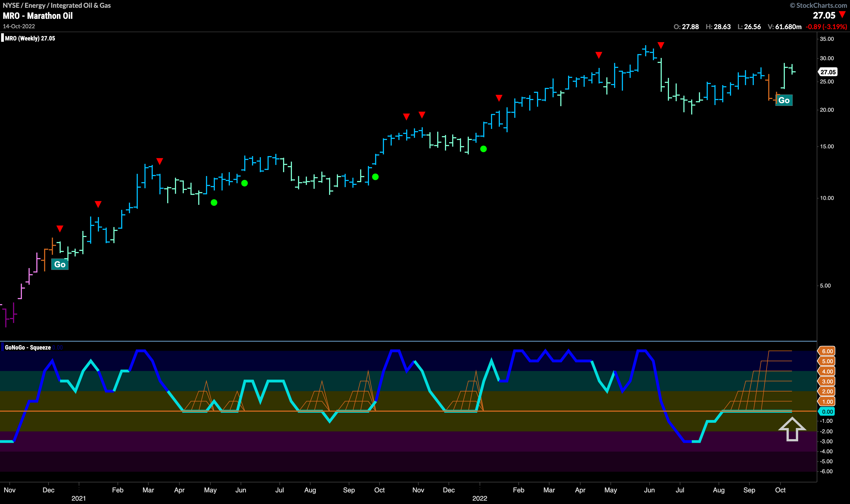The width and height of the screenshot is (850, 504).
Task: Click the red triangle marker above June 2022
Action: click(661, 45)
